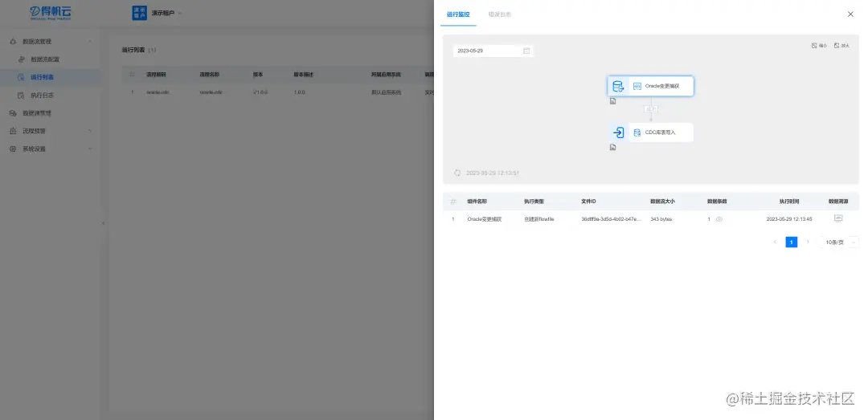868x420 pixels.
Task: Click the oracle-cdc cell under 流程编码
Action: point(158,92)
